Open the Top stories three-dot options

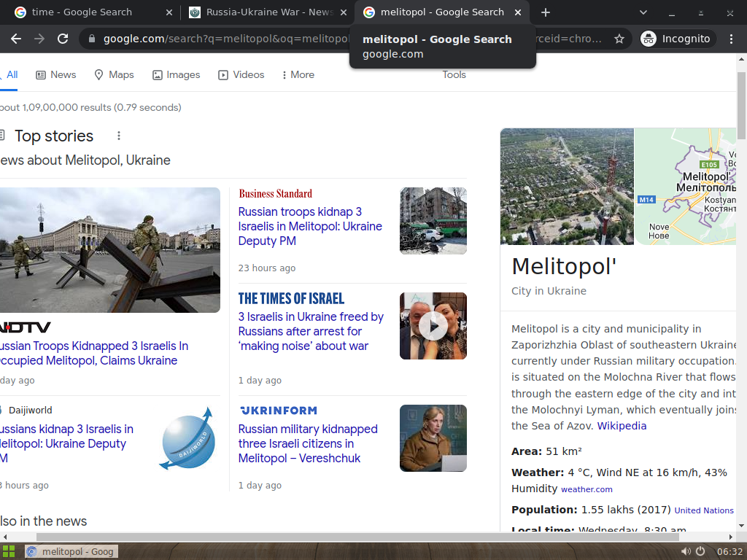(x=119, y=136)
